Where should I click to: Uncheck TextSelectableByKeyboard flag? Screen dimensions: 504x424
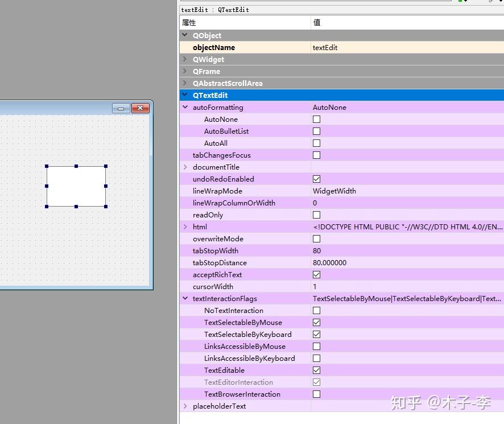click(x=317, y=334)
